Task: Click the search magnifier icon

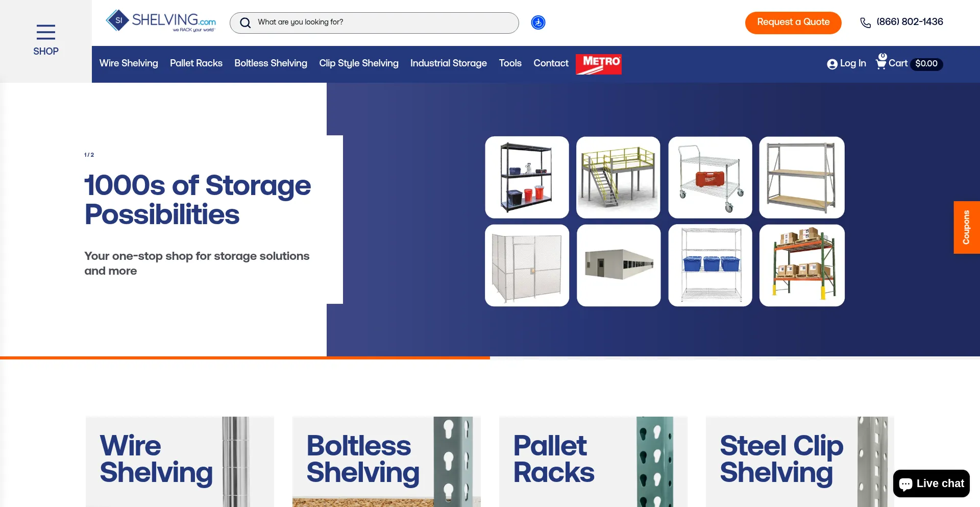Action: (246, 23)
